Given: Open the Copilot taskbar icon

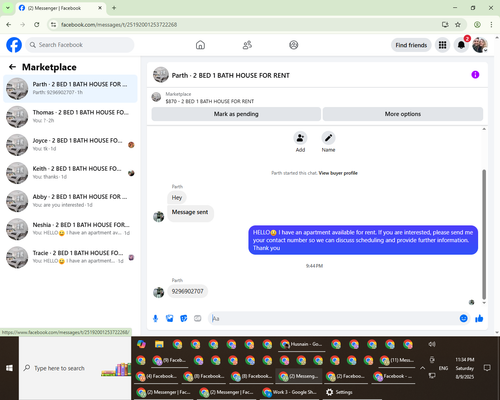Looking at the screenshot, I should pyautogui.click(x=141, y=344).
